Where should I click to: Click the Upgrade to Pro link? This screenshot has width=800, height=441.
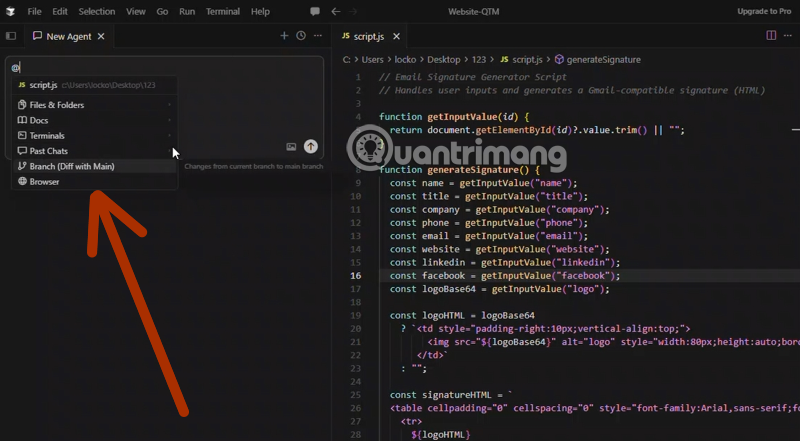click(x=764, y=11)
